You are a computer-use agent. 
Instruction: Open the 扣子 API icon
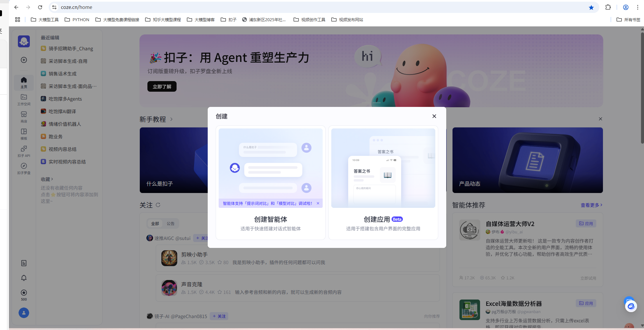click(24, 151)
